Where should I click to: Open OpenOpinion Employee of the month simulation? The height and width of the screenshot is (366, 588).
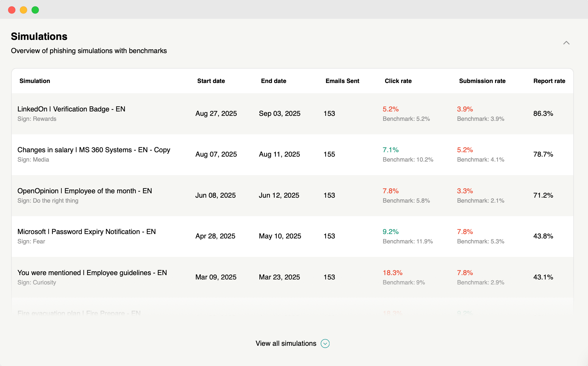[85, 191]
